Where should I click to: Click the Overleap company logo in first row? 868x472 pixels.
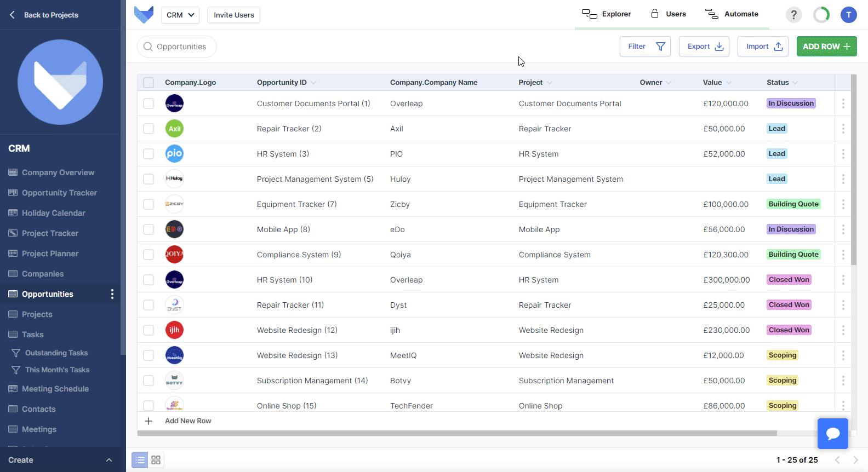pyautogui.click(x=174, y=103)
